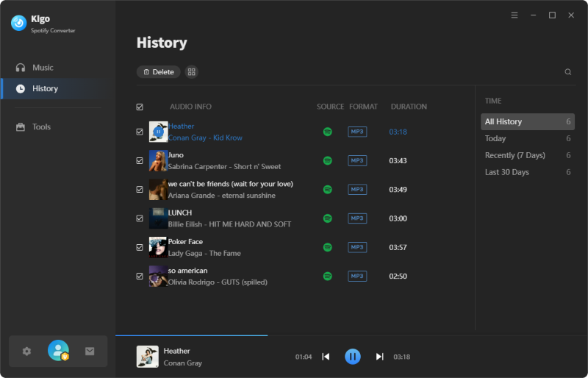The height and width of the screenshot is (378, 588).
Task: Click the Kigo logo icon
Action: [19, 24]
